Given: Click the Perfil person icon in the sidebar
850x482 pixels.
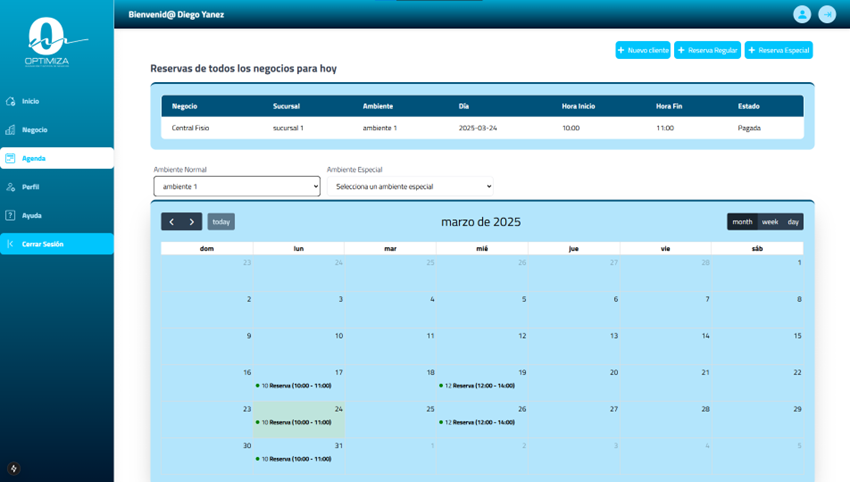Looking at the screenshot, I should (x=11, y=187).
